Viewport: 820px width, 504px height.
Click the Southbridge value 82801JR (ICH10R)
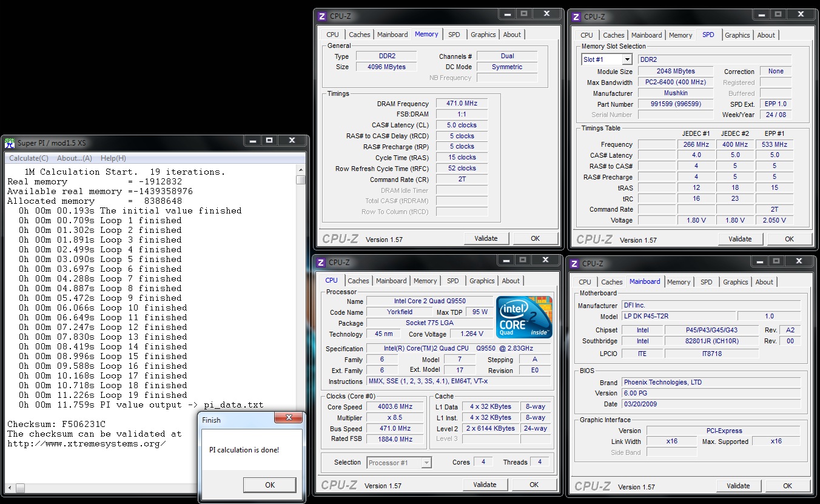coord(711,341)
